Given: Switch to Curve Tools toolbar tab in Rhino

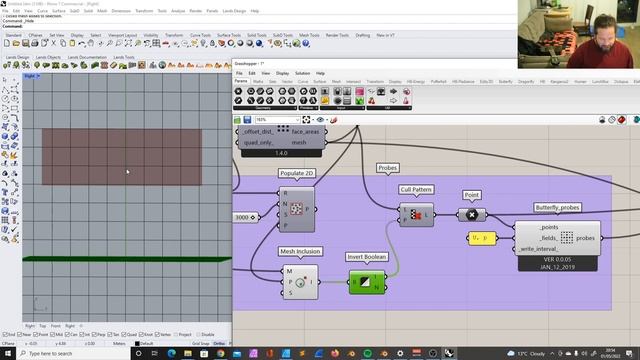Looking at the screenshot, I should 200,36.
